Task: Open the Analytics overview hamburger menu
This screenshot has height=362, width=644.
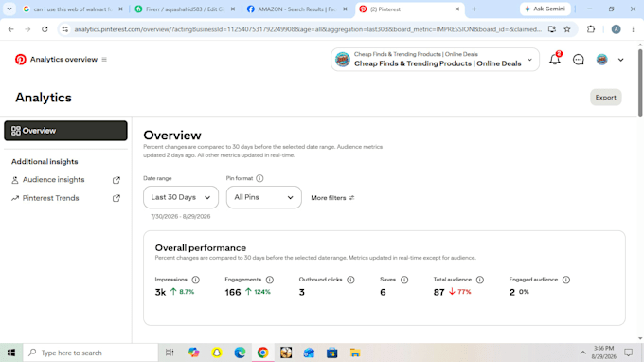Action: click(104, 60)
